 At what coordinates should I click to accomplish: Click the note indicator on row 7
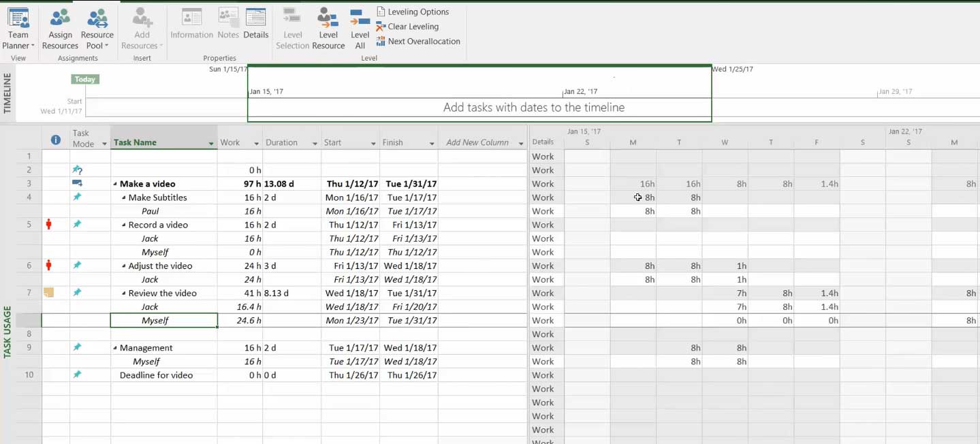(x=48, y=293)
